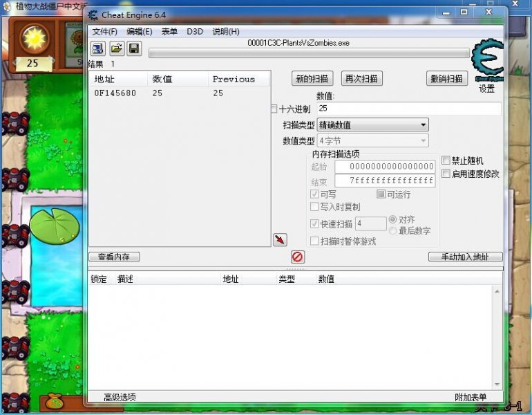Screen dimensions: 532x415
Task: Open 高级选项 at the bottom
Action: tap(120, 397)
